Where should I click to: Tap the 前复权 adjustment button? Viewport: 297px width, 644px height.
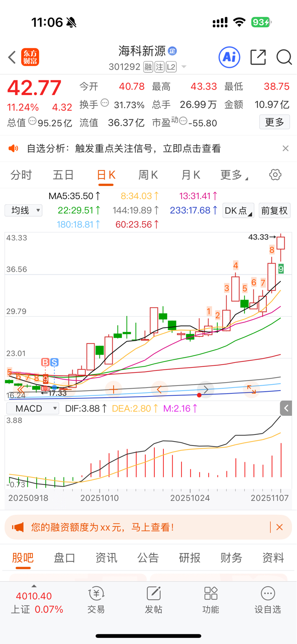(275, 210)
